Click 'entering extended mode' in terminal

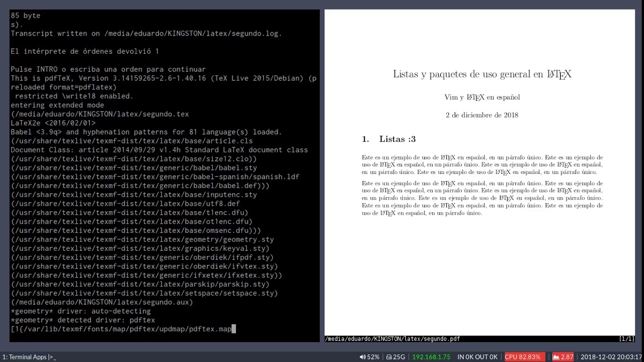[x=57, y=105]
